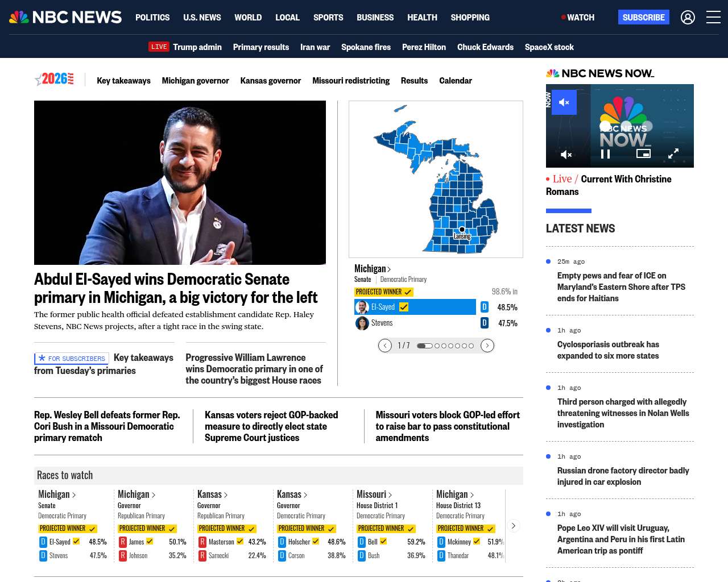This screenshot has width=728, height=582.
Task: Click the NBC News NOW logo
Action: pyautogui.click(x=600, y=73)
